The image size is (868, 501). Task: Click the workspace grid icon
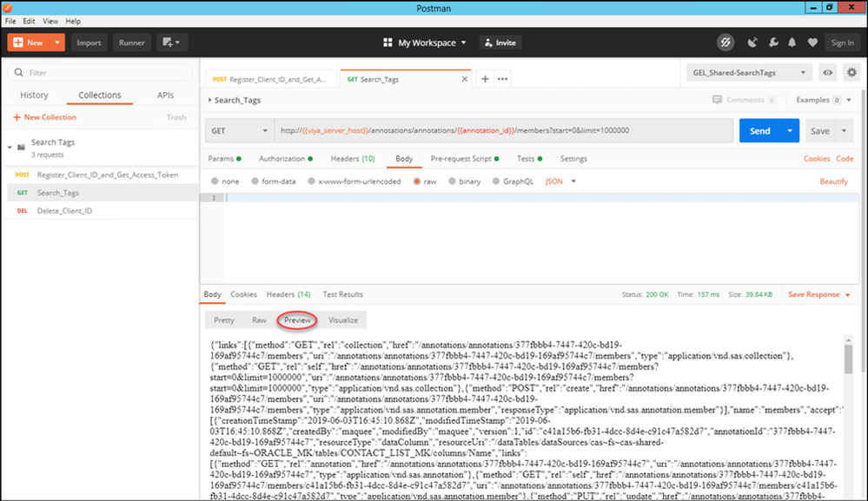click(388, 43)
